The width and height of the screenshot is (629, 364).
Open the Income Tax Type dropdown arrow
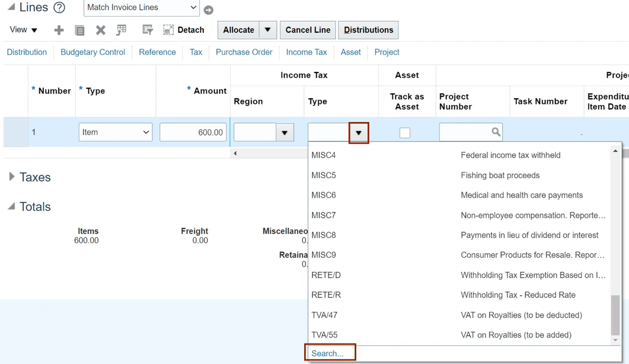358,133
